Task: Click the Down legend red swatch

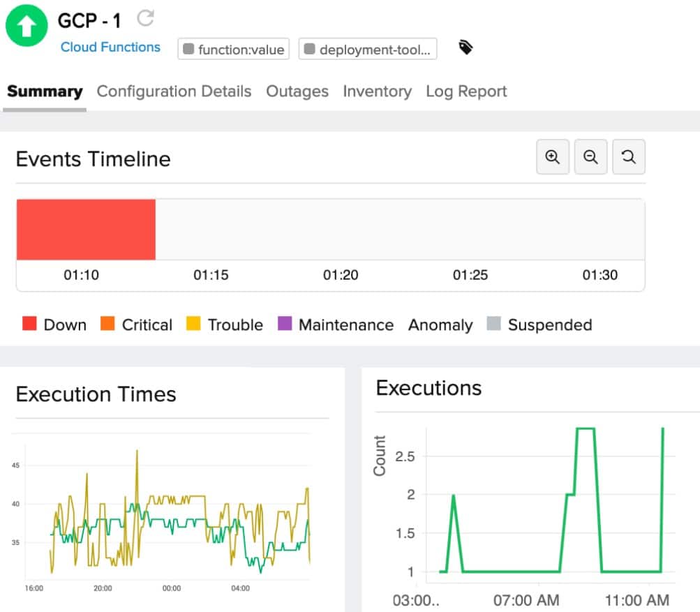Action: 29,323
